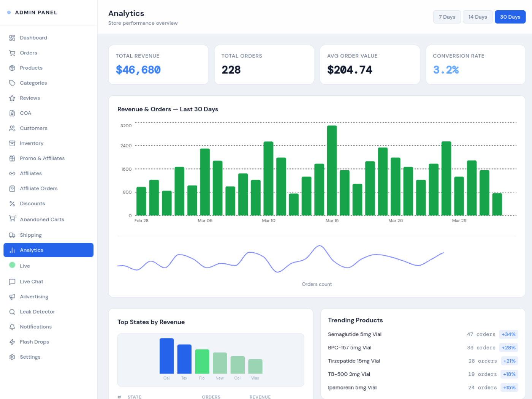Open the Customers section in sidebar

click(33, 128)
